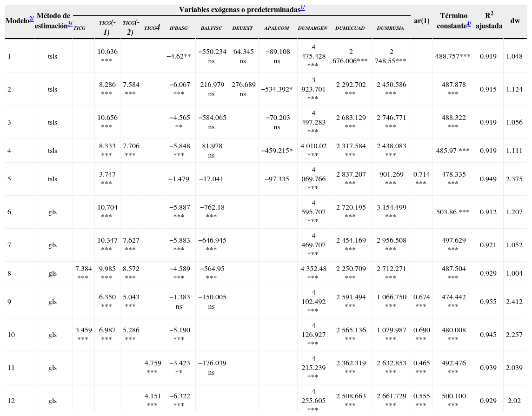The image size is (532, 416).
Task: Click the TICG4 column header
Action: pos(152,28)
